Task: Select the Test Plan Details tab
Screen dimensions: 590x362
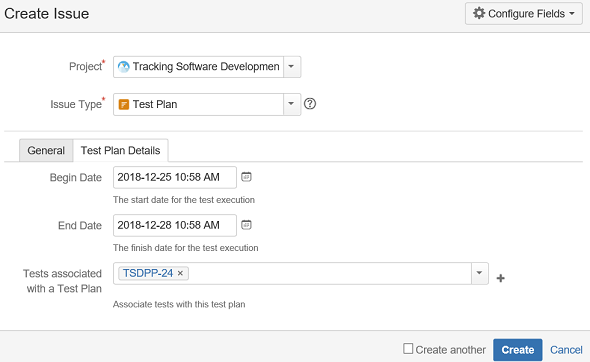Action: coord(120,151)
